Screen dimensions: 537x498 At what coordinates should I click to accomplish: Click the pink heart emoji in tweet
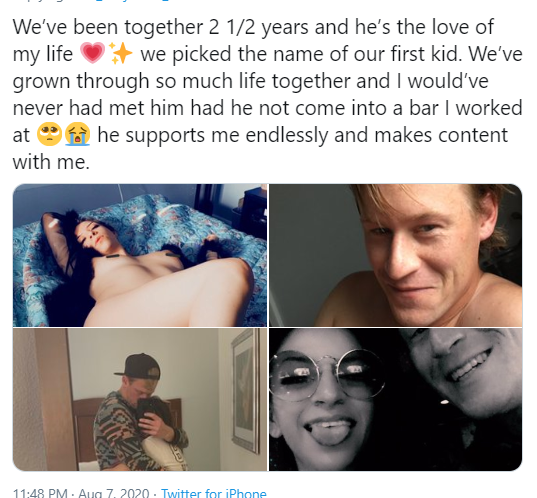point(92,53)
